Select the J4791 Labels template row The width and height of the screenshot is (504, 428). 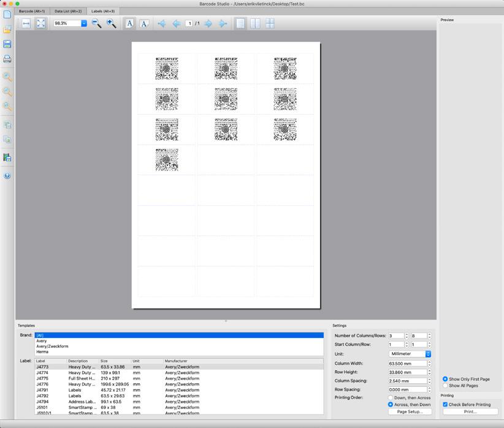pos(179,390)
